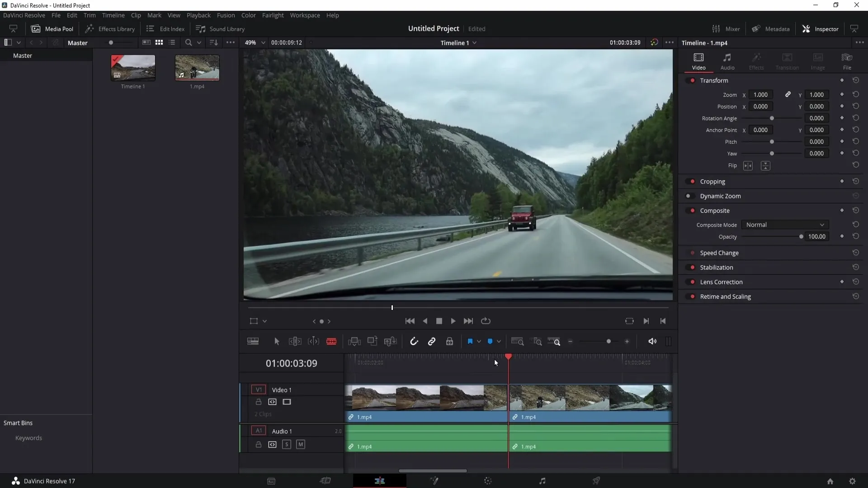The image size is (868, 488).
Task: Select the 1.mp4 thumbnail in Media Pool
Action: (197, 67)
